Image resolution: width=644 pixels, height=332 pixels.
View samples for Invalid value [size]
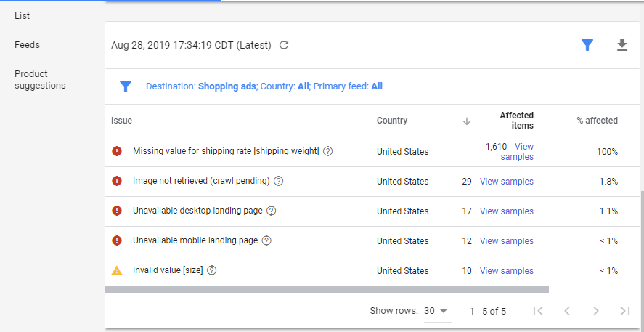point(506,271)
